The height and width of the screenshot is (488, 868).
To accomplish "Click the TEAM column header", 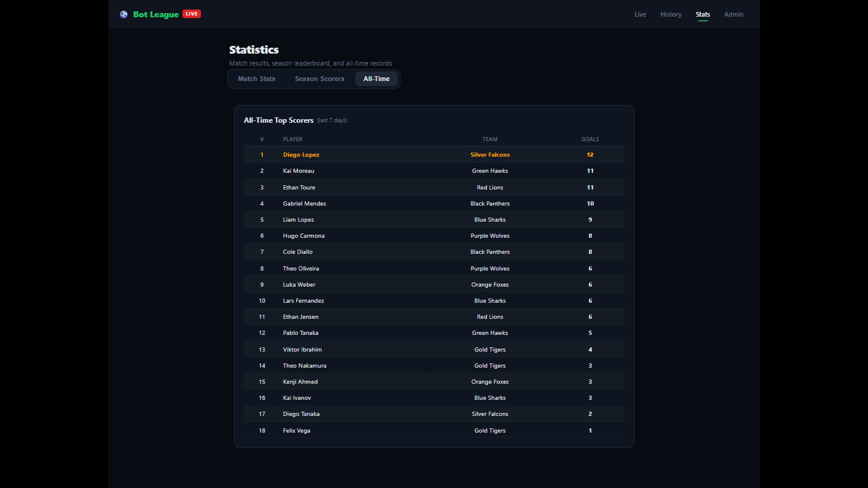I will click(x=490, y=139).
